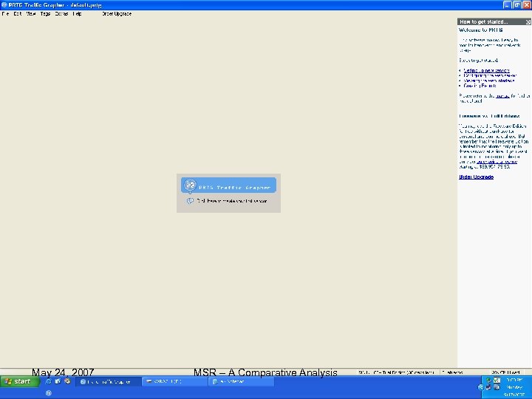
Task: Open second help link in steps list
Action: (x=490, y=75)
